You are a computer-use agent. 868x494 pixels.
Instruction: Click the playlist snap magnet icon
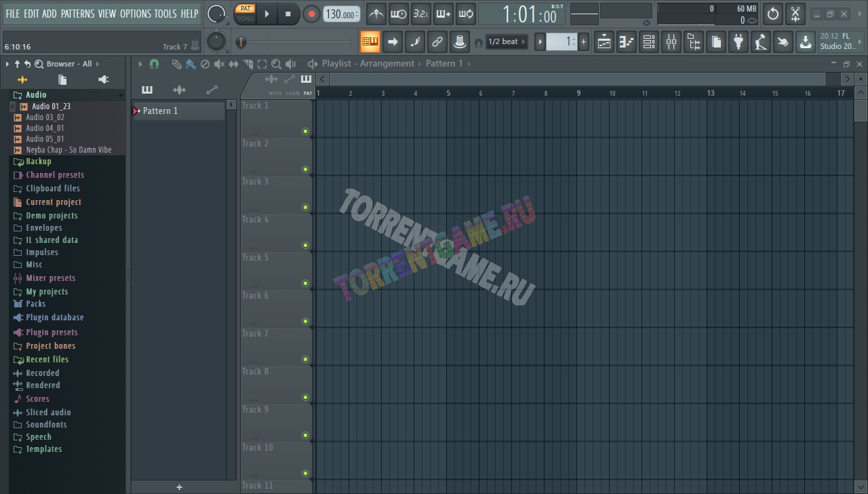(154, 64)
